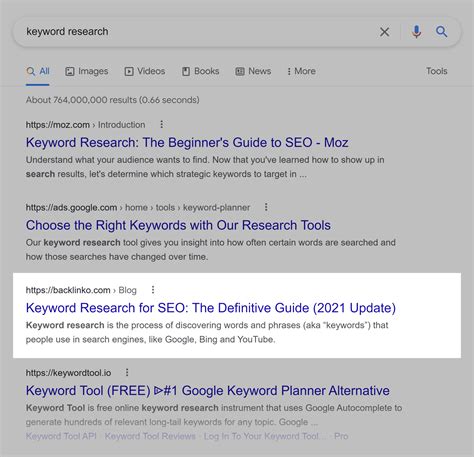Click the 'About 764,000,000 results' text

pyautogui.click(x=112, y=100)
